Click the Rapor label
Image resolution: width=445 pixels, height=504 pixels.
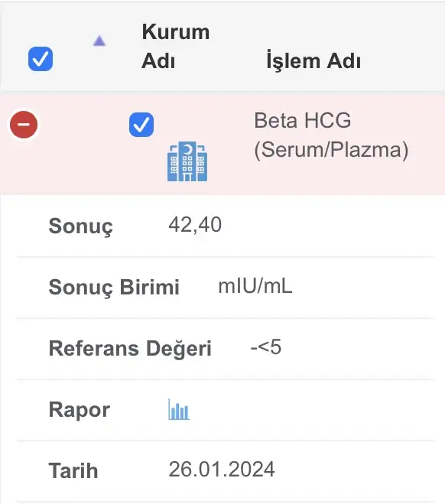80,410
